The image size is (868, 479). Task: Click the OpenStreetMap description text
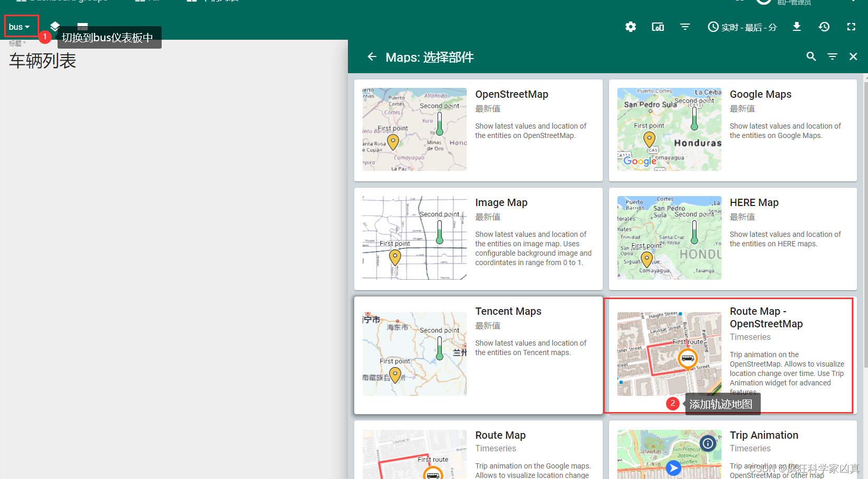pyautogui.click(x=531, y=131)
